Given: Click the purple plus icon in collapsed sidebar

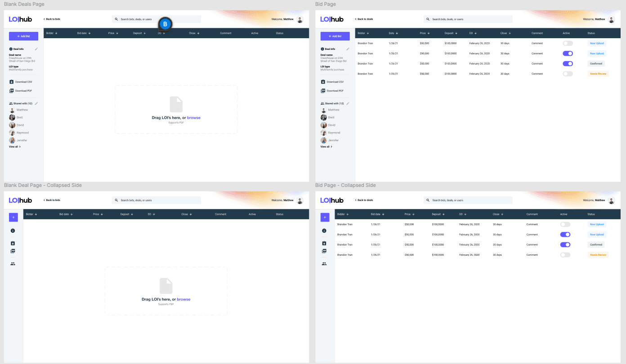Looking at the screenshot, I should point(13,217).
